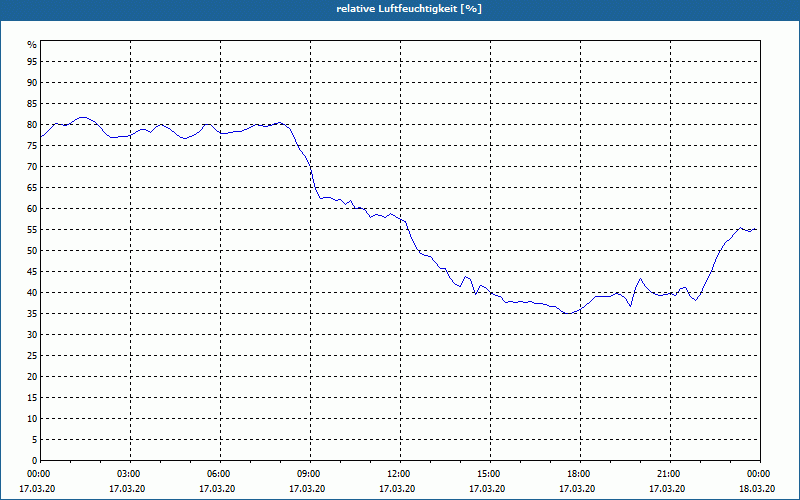Select the 30 y-axis value label

click(32, 335)
